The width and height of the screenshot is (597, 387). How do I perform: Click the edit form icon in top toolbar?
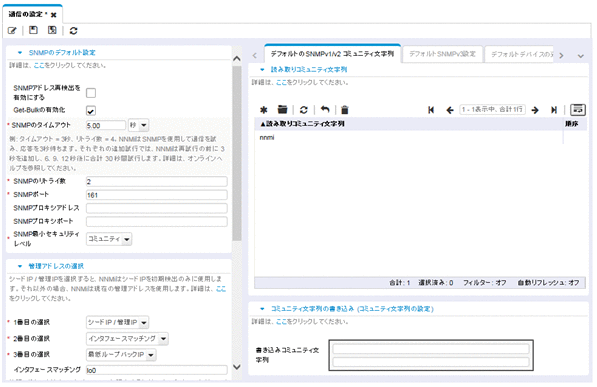click(12, 30)
